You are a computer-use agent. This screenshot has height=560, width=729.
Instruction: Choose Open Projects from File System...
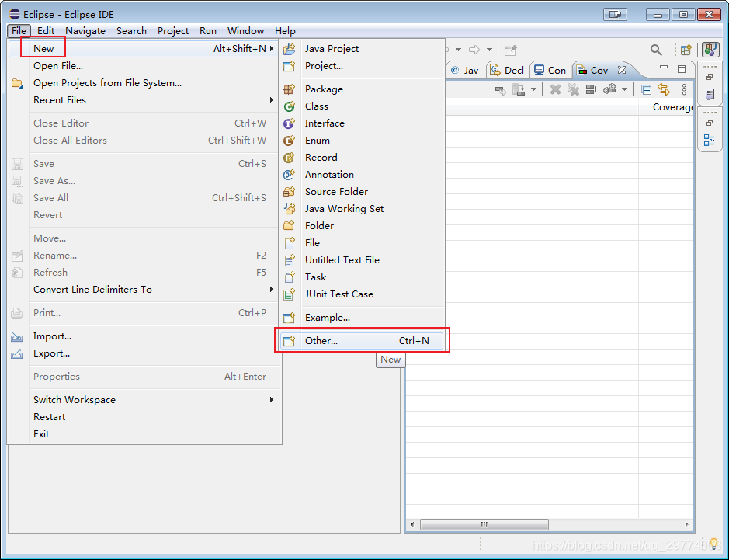(x=144, y=83)
